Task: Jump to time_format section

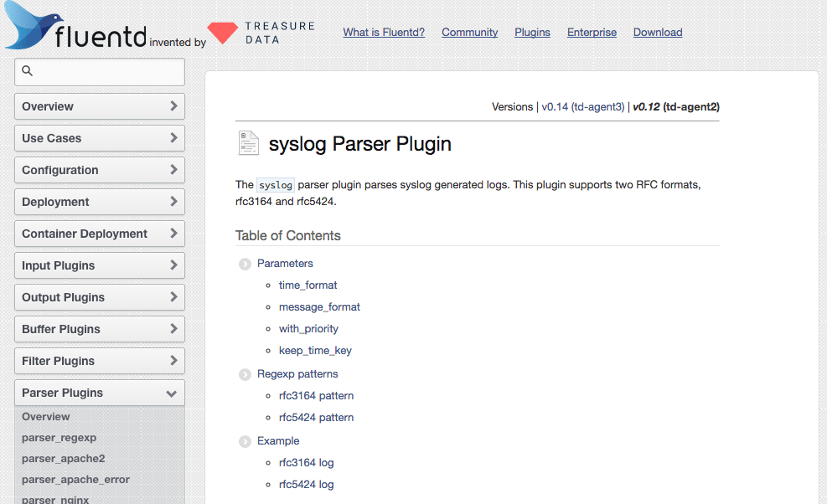Action: tap(308, 285)
